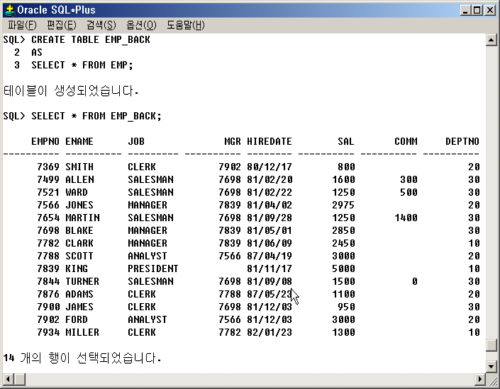Click horizontal scrollbar left arrow
The image size is (500, 389).
pyautogui.click(x=8, y=379)
